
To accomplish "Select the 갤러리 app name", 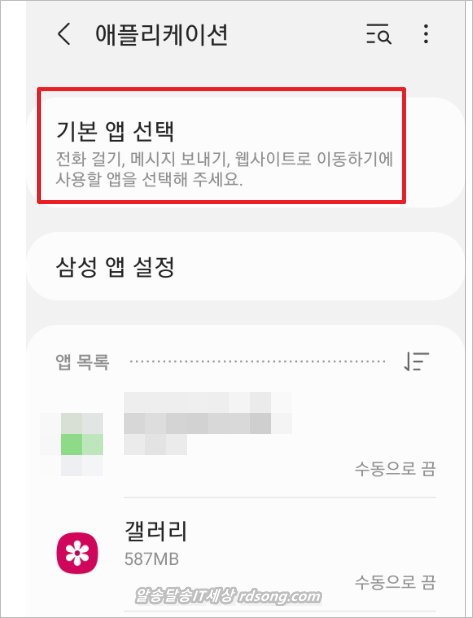I will [x=156, y=531].
